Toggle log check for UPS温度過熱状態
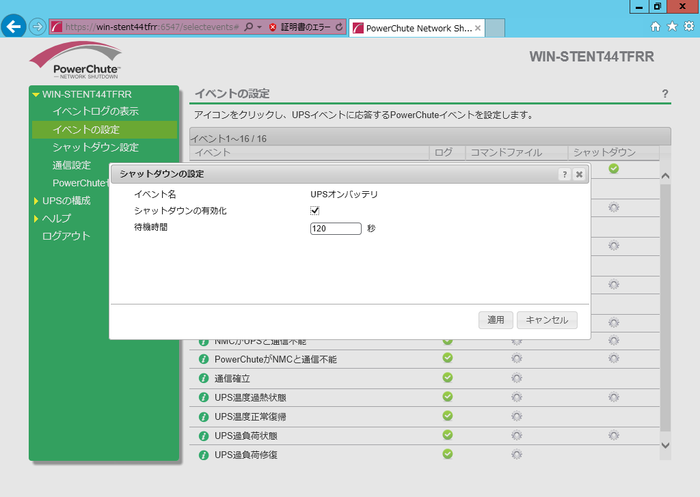This screenshot has height=497, width=700. point(447,397)
